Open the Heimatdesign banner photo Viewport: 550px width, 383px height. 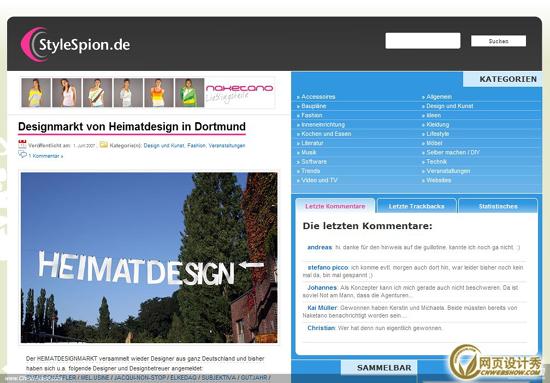click(x=149, y=257)
